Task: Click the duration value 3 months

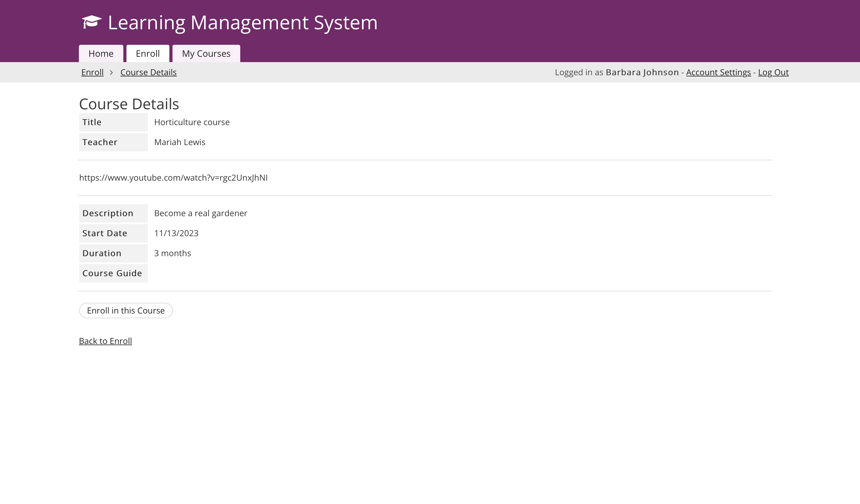Action: coord(172,253)
